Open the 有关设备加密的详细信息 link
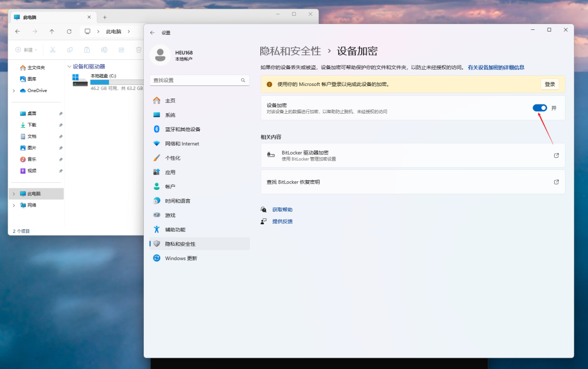 pos(495,67)
